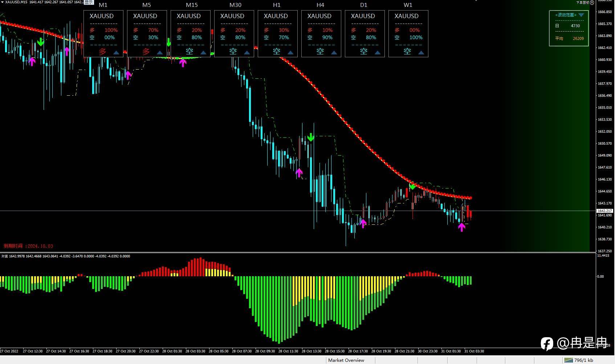
Task: Select the W1 timeframe label
Action: pyautogui.click(x=408, y=5)
